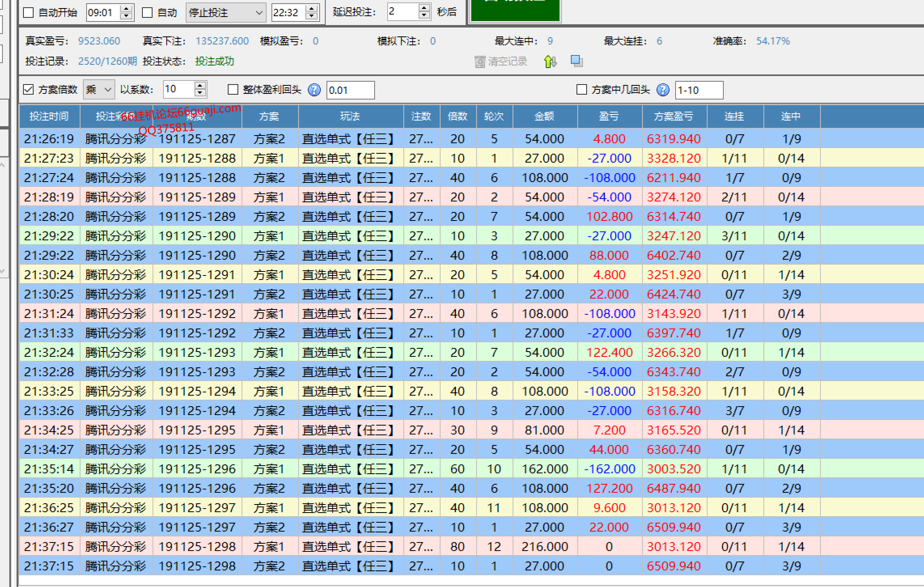Increase the 延迟投注 seconds value
Viewport: 924px width, 587px height.
424,8
